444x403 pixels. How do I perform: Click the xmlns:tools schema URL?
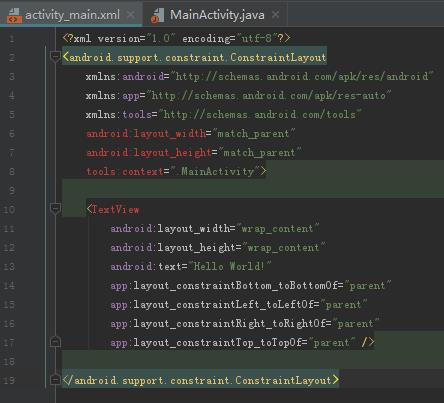pos(260,115)
